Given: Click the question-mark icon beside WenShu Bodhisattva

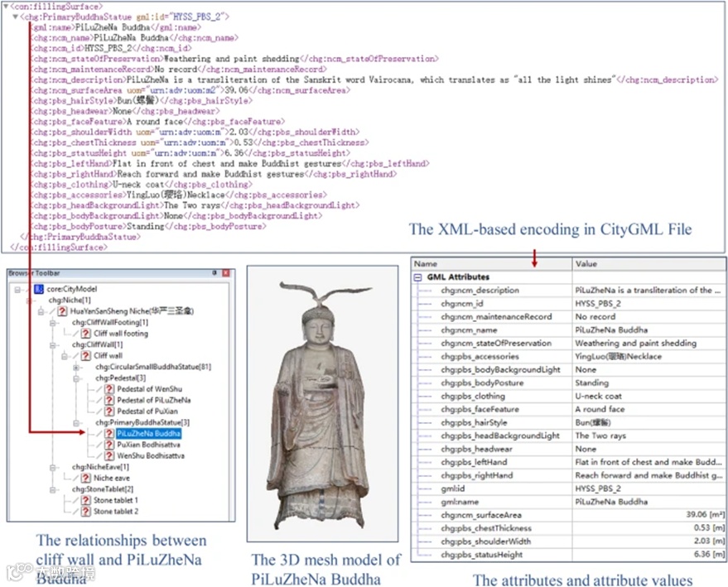Looking at the screenshot, I should [109, 455].
